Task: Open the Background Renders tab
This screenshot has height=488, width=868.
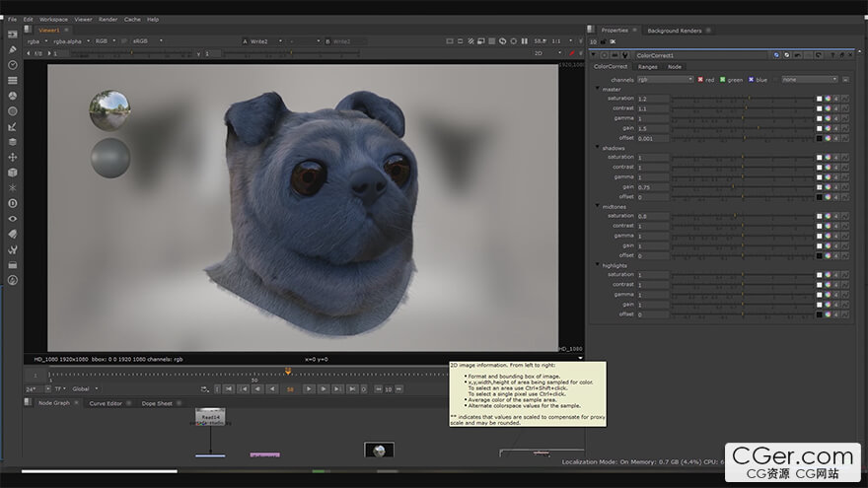Action: [674, 31]
